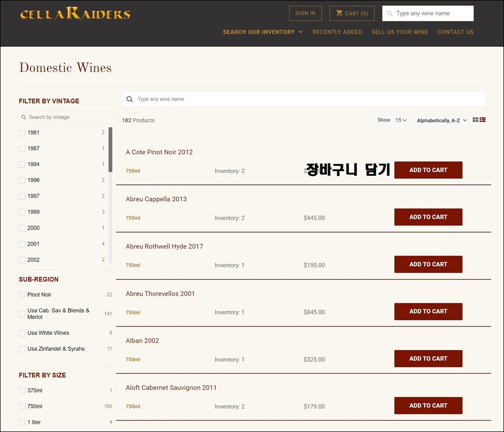Enable Usa Zinfandel & Syrahs filter
The image size is (504, 432).
click(x=22, y=349)
